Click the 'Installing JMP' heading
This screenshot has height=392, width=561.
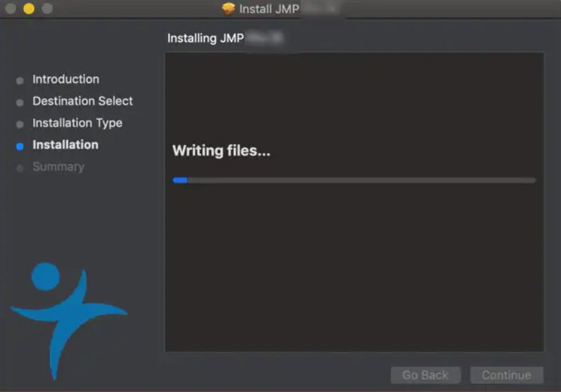206,38
